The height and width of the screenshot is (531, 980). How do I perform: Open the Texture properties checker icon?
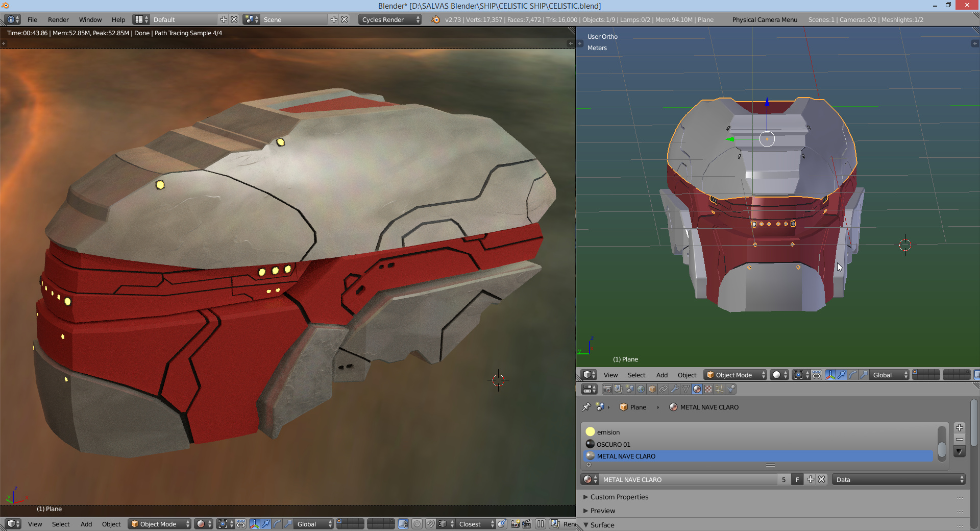coord(708,389)
